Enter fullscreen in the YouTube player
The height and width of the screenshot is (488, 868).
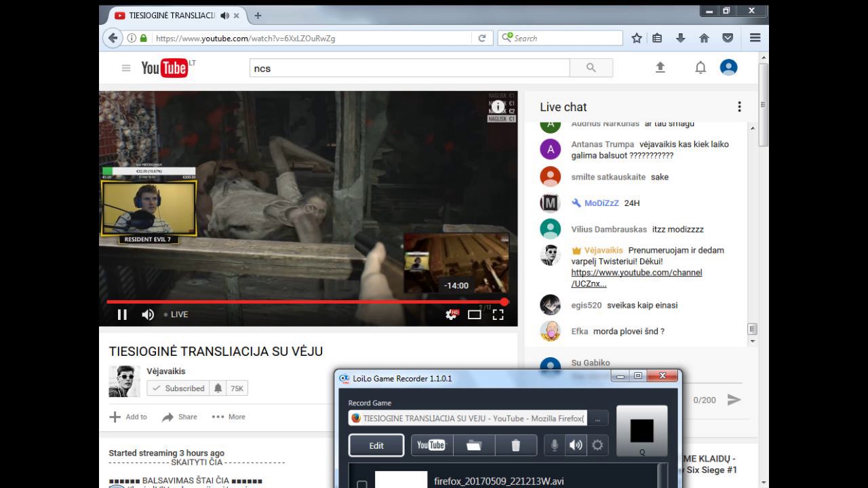pos(498,314)
